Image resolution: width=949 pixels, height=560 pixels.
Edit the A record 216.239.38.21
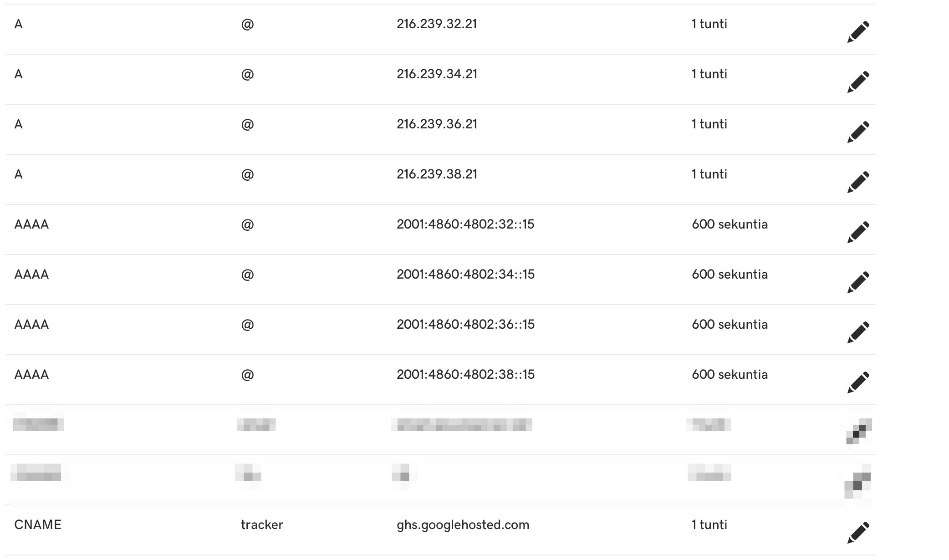858,182
